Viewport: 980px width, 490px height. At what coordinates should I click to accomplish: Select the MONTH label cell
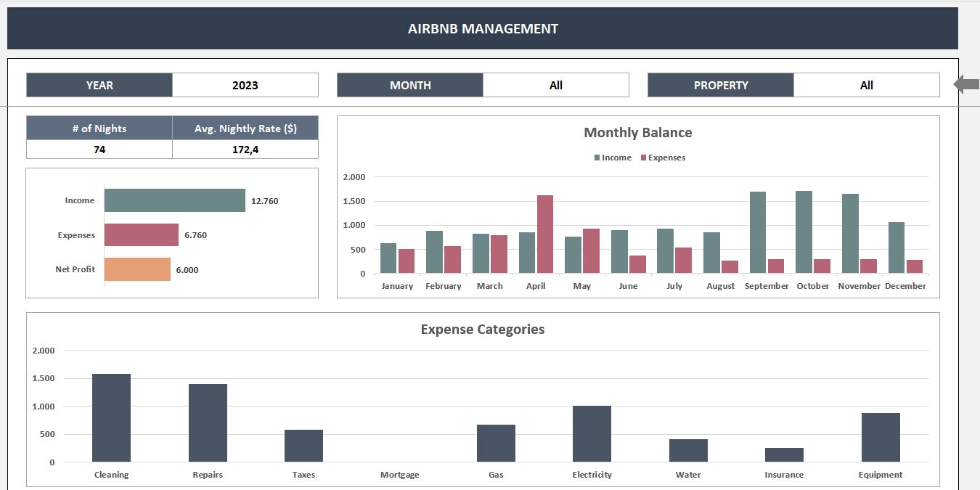tap(410, 85)
